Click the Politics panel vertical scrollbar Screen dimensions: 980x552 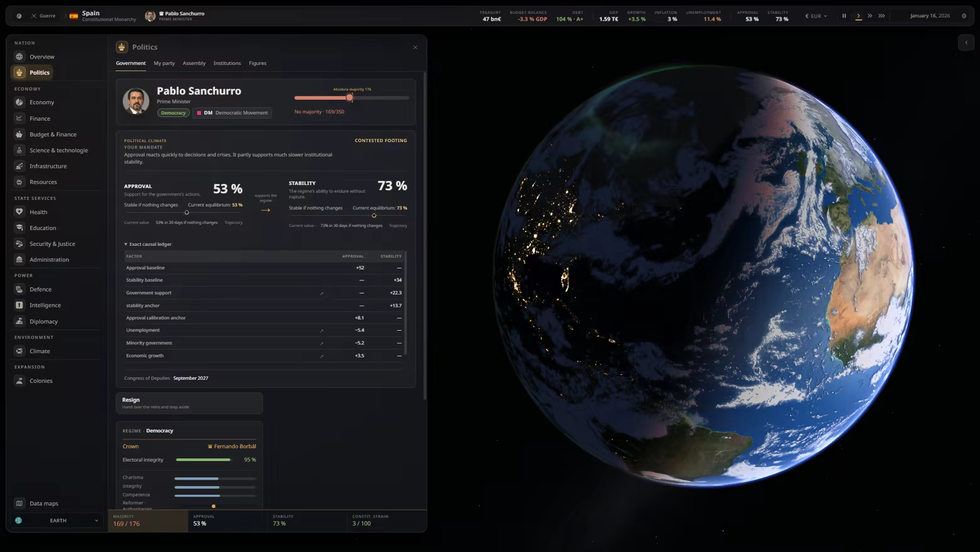point(425,236)
